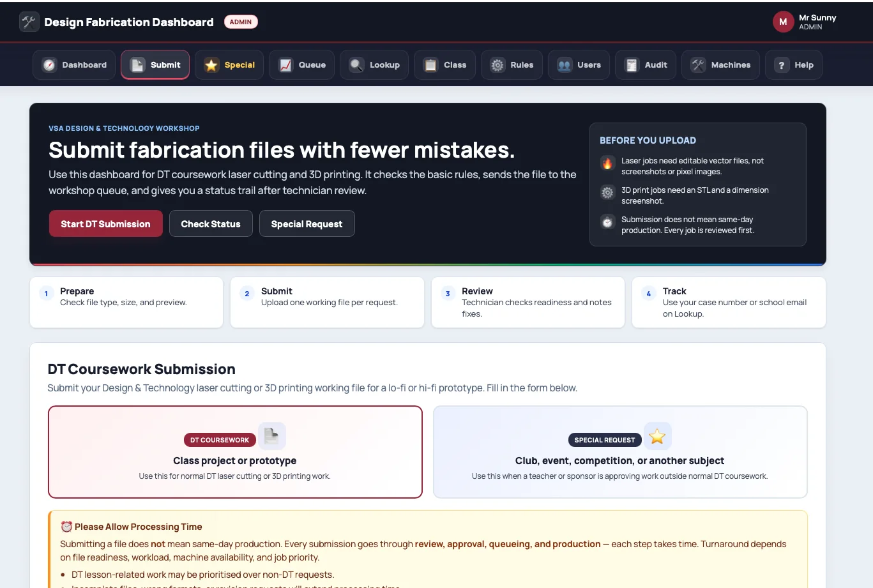The height and width of the screenshot is (588, 873).
Task: Click the fire icon beside laser jobs note
Action: 607,163
